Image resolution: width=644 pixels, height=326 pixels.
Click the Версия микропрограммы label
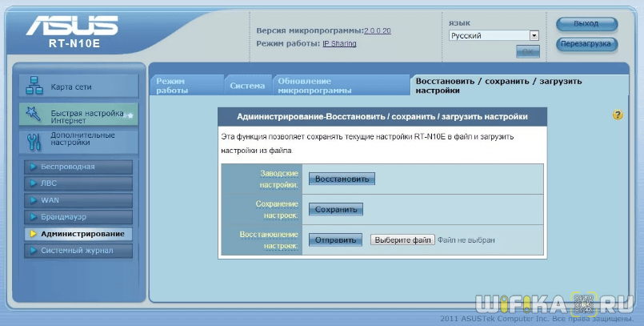pos(310,30)
